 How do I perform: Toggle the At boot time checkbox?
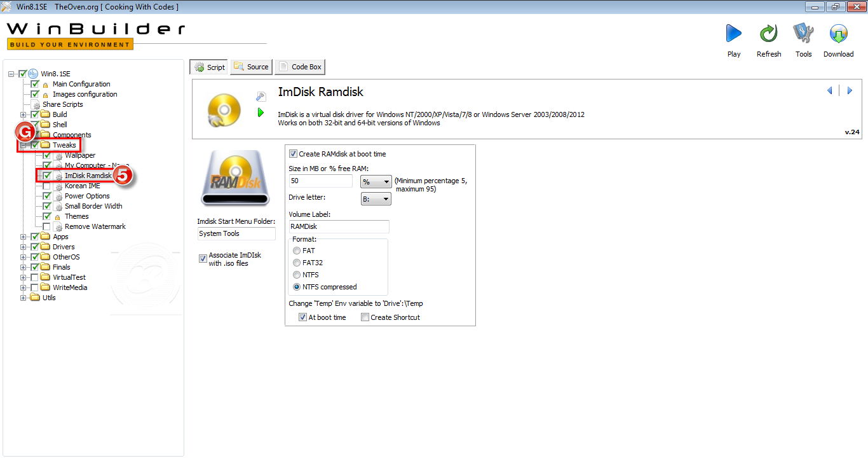pos(303,317)
